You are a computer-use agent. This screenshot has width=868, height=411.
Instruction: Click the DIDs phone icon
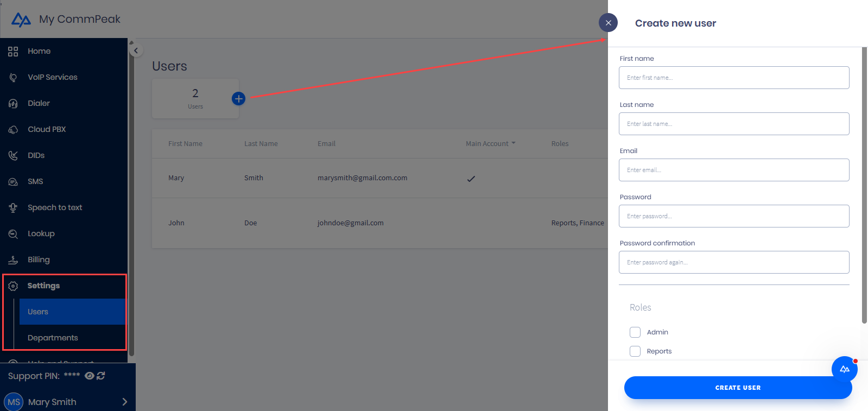coord(13,156)
